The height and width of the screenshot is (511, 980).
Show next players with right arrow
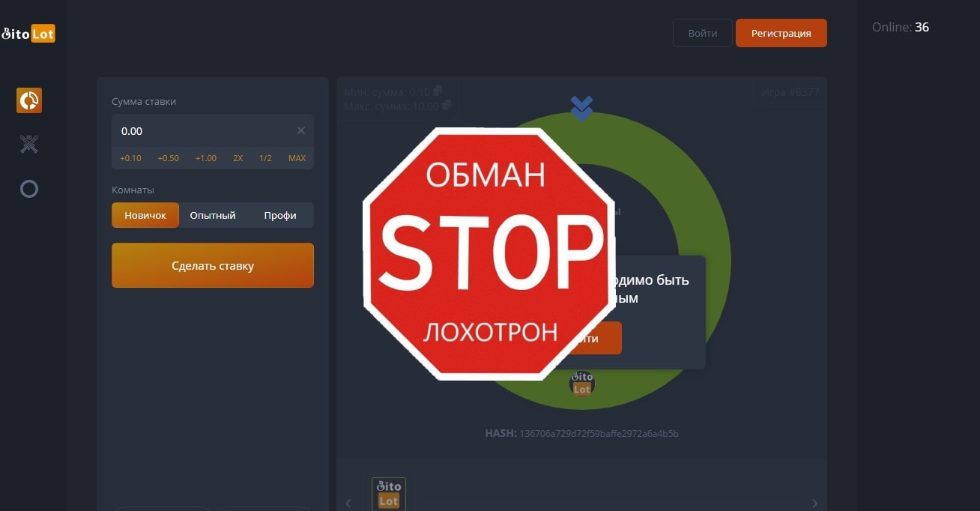(815, 504)
